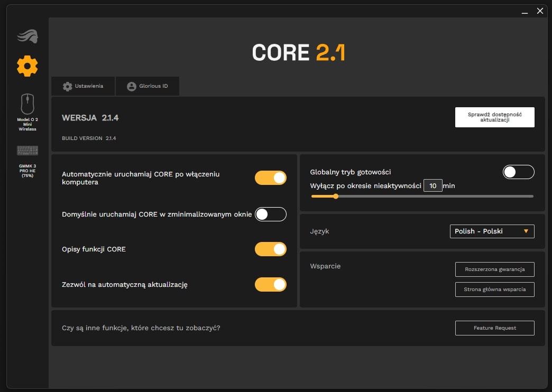Open Strona główna wsparcia

494,290
